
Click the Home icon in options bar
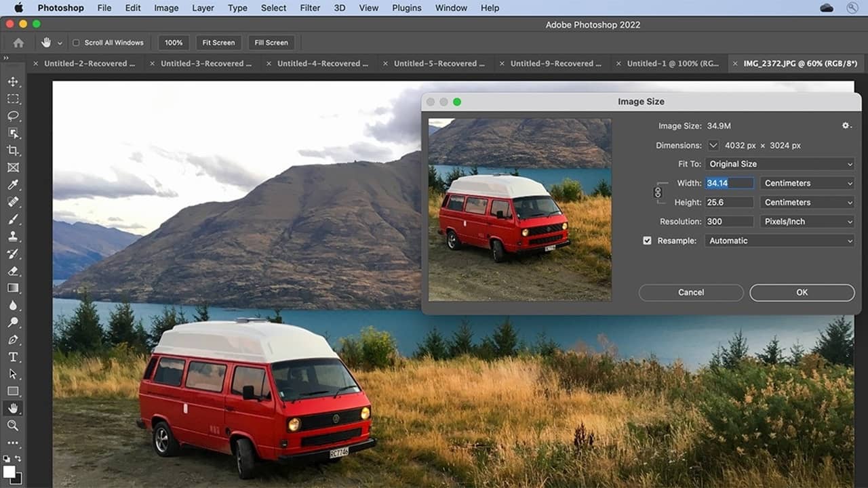(18, 43)
